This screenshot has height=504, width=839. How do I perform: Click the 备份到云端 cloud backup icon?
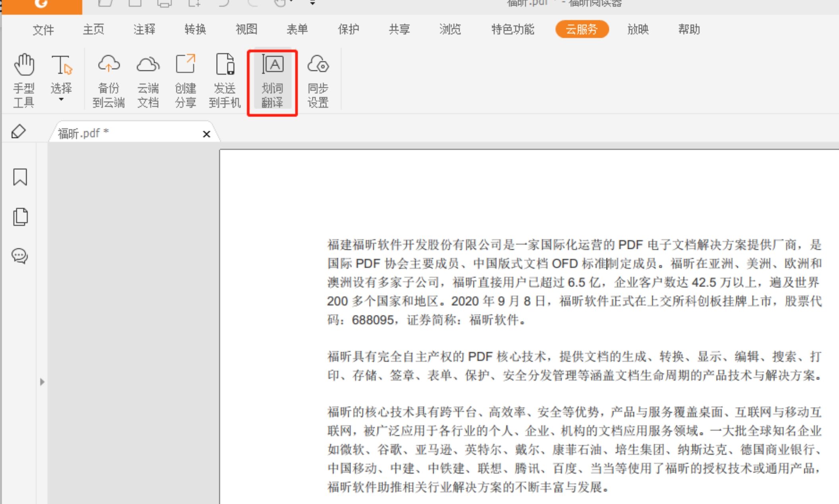click(x=109, y=79)
